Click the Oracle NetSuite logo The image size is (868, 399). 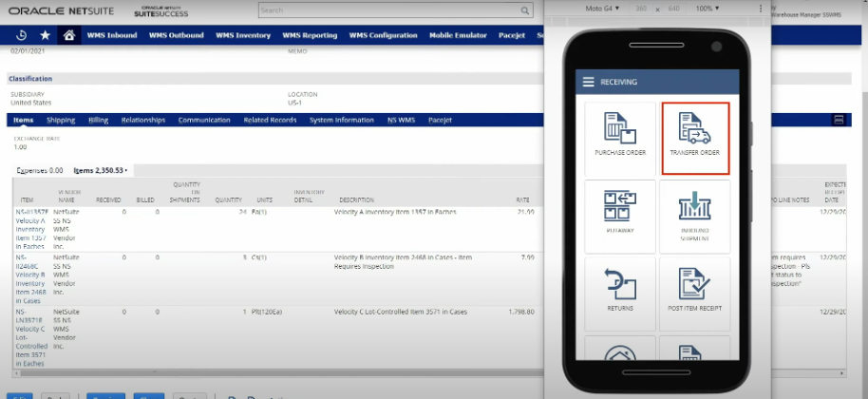[61, 11]
